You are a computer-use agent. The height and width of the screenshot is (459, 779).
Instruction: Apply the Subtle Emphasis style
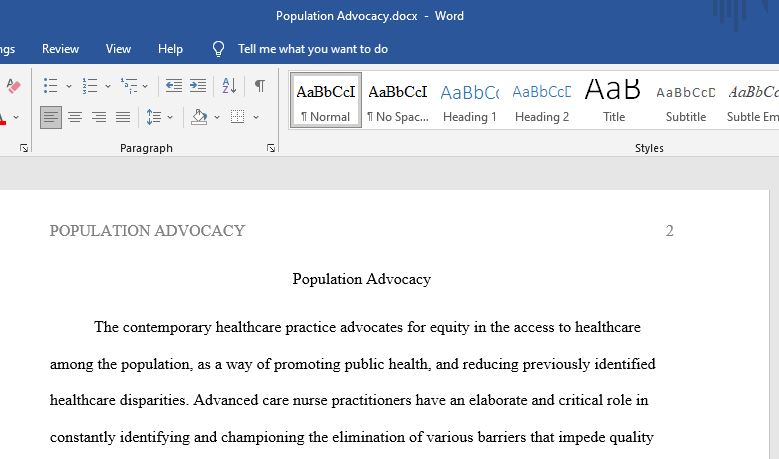click(752, 100)
